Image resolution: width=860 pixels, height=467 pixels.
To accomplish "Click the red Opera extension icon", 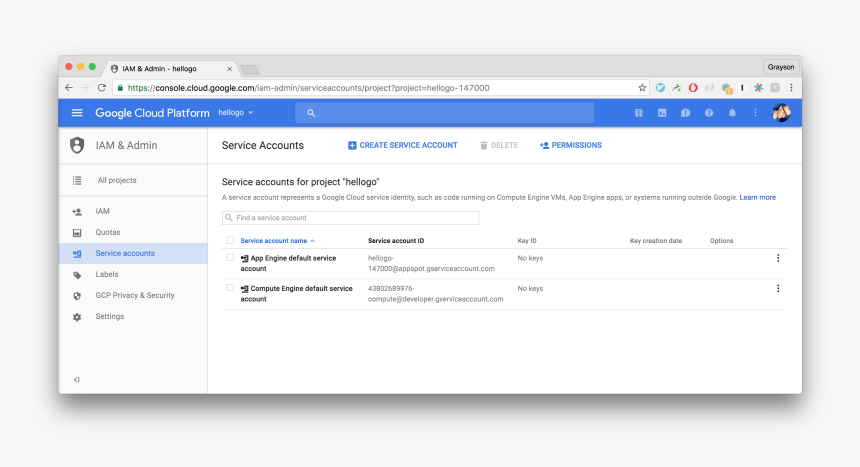I will 693,88.
